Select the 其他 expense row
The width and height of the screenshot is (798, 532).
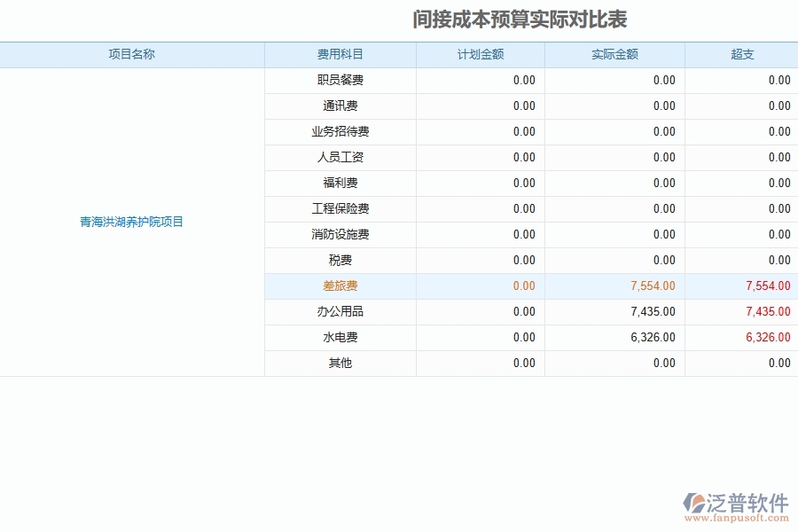coord(340,363)
